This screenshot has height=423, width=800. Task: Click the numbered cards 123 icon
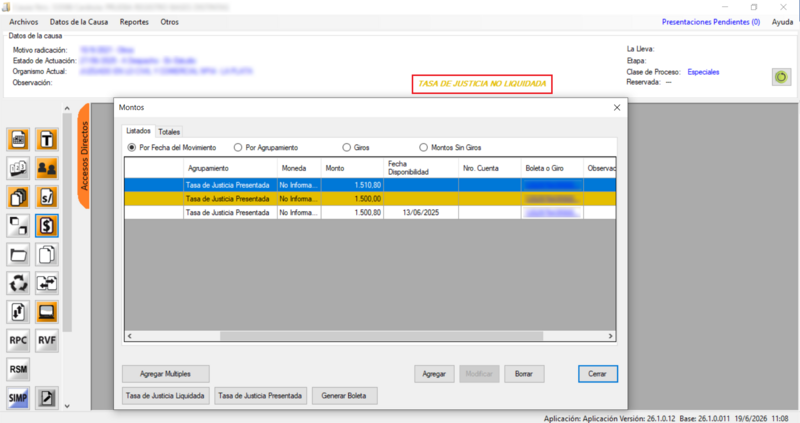(x=18, y=168)
